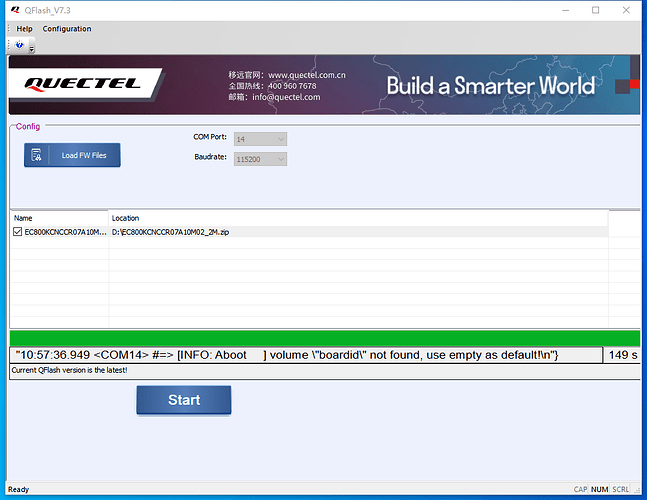
Task: Select the EC800KCNCCR07A10M... file name
Action: (65, 232)
